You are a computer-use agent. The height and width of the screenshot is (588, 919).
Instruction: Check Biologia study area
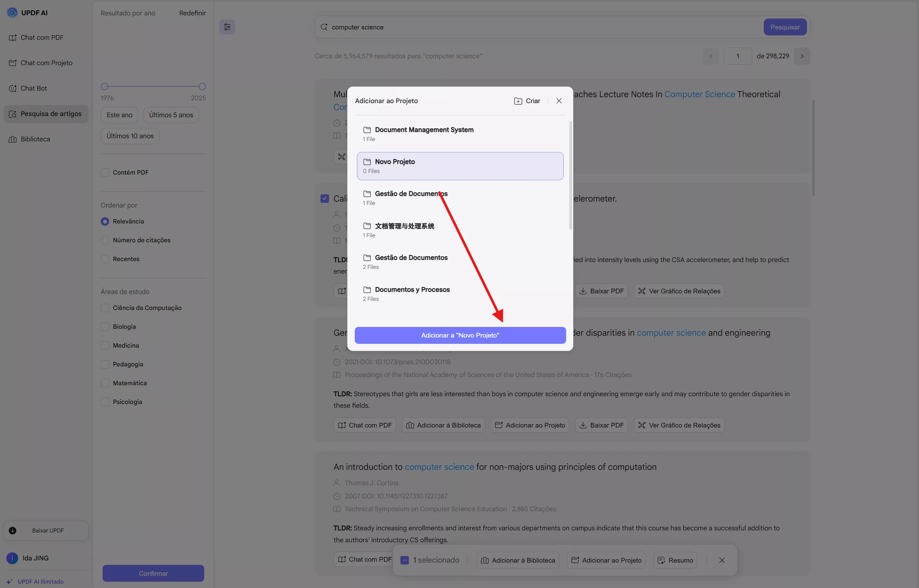coord(105,327)
